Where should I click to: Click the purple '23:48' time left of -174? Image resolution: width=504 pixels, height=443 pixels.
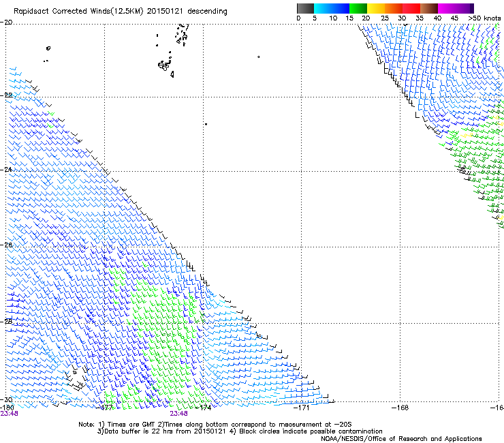tap(178, 414)
